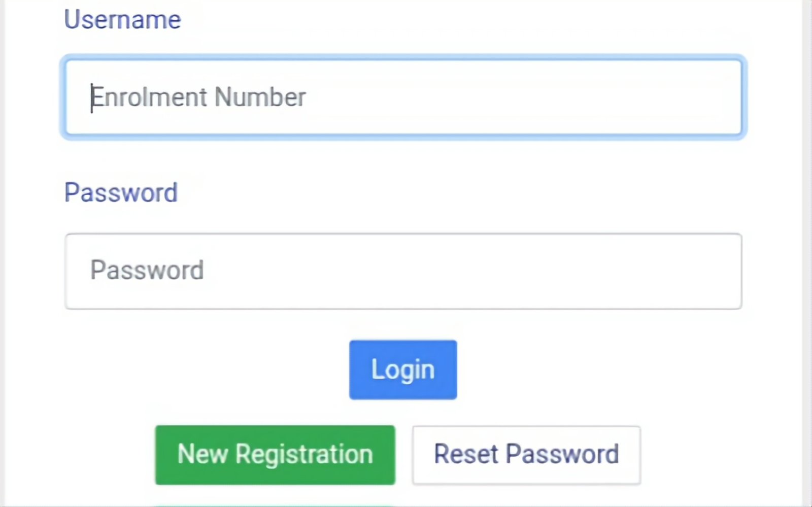The width and height of the screenshot is (812, 507).
Task: Activate the empty Password entry box
Action: coord(403,271)
